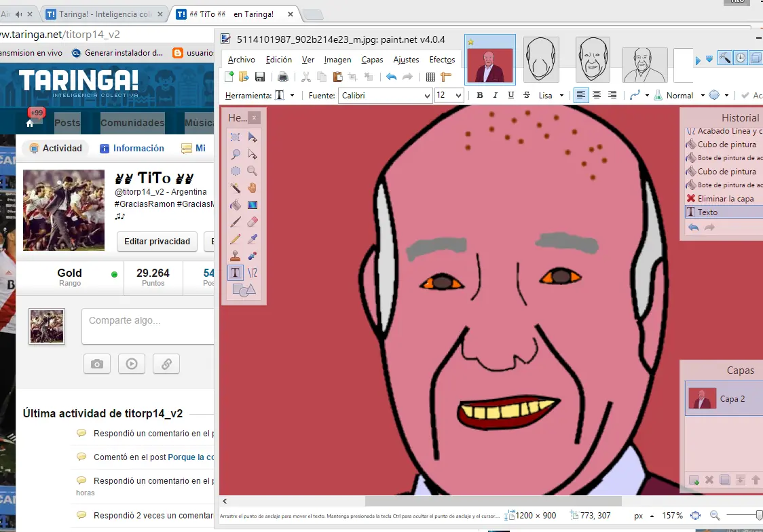Select the Text tool in the toolbox
The width and height of the screenshot is (763, 532).
(235, 272)
